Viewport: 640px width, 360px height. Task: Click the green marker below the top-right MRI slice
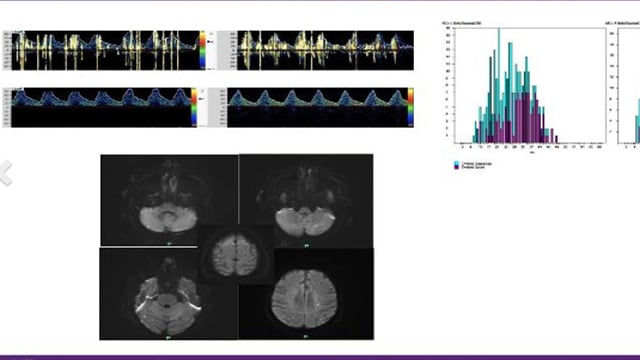point(307,246)
